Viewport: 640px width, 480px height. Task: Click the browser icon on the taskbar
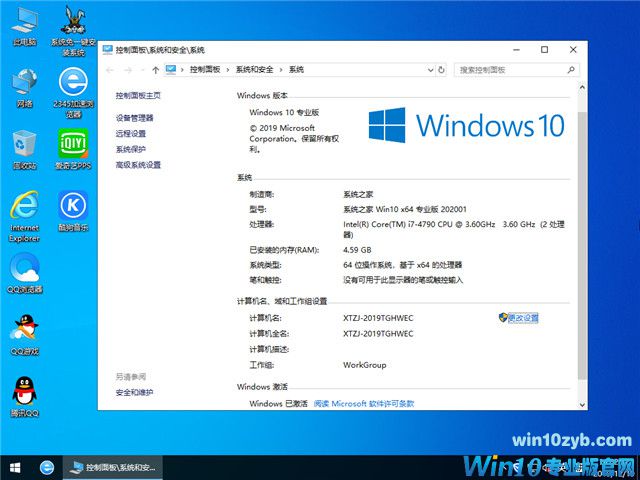pyautogui.click(x=47, y=467)
